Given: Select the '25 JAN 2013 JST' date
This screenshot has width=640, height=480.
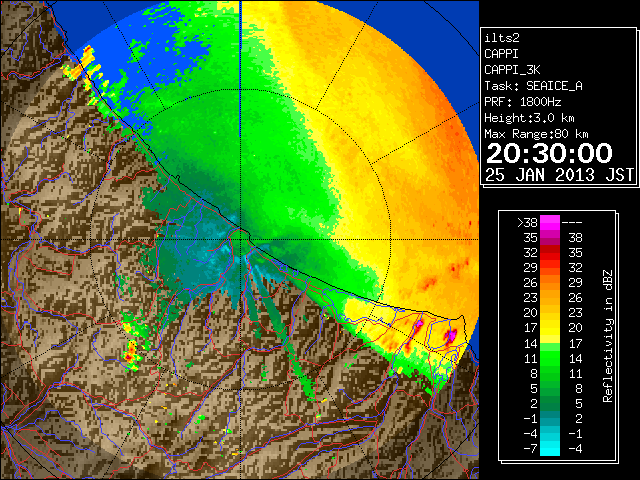Looking at the screenshot, I should point(560,175).
